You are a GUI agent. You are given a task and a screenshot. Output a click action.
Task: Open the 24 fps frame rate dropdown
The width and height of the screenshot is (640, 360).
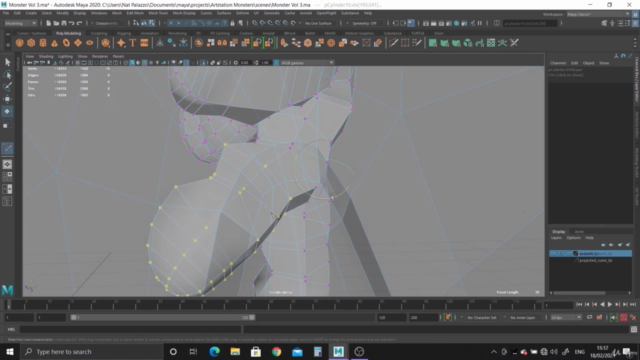tap(566, 318)
